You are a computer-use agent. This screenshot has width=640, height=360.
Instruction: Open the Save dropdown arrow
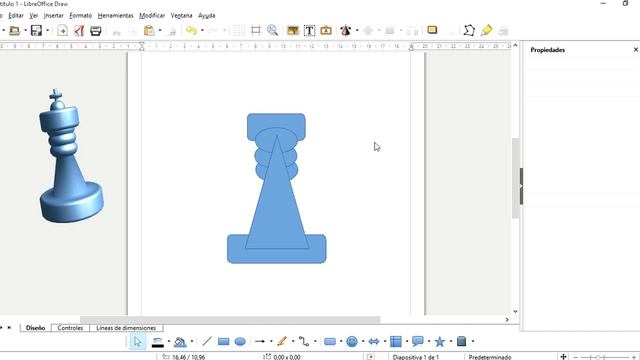pyautogui.click(x=48, y=31)
